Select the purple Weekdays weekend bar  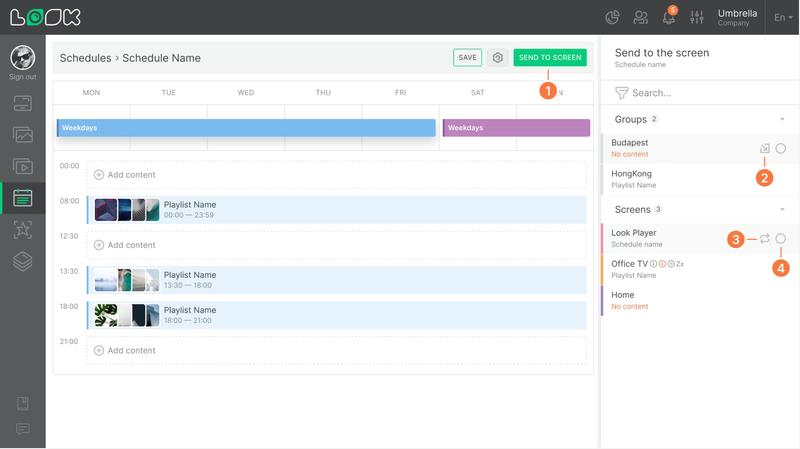tap(516, 128)
